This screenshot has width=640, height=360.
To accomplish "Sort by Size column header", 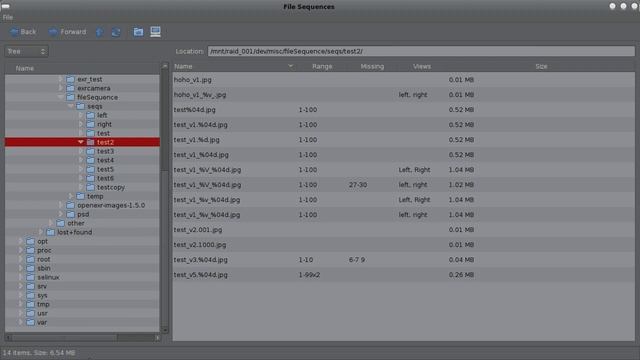I will coord(541,66).
